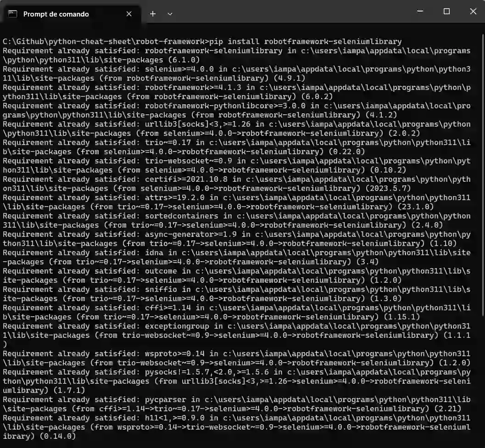Viewport: 485px width, 448px height.
Task: Minimize the terminal window
Action: click(420, 11)
